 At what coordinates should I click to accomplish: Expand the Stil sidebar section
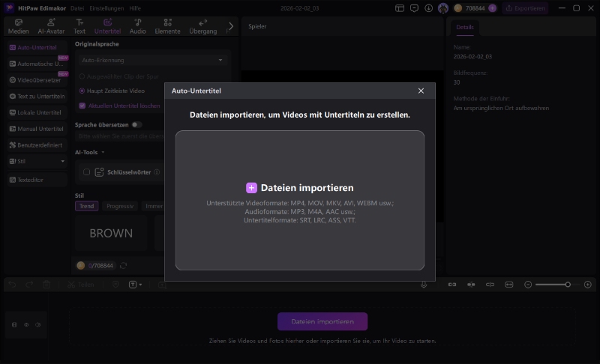point(36,161)
